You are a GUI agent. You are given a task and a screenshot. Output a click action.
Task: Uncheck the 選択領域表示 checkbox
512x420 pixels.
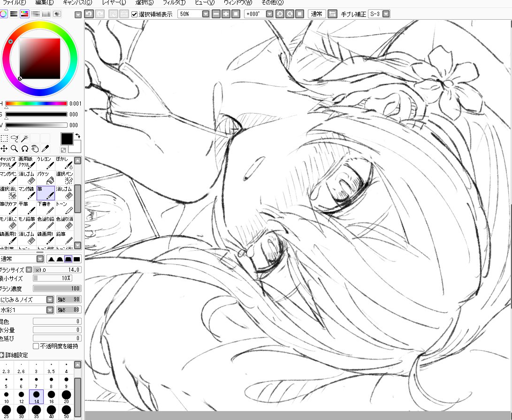click(x=135, y=14)
